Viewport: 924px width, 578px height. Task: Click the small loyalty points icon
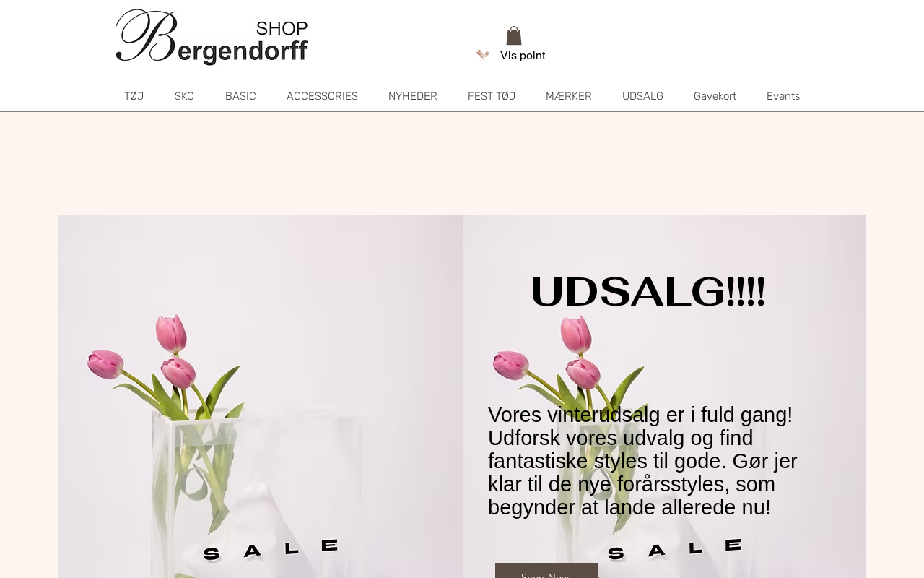coord(483,55)
